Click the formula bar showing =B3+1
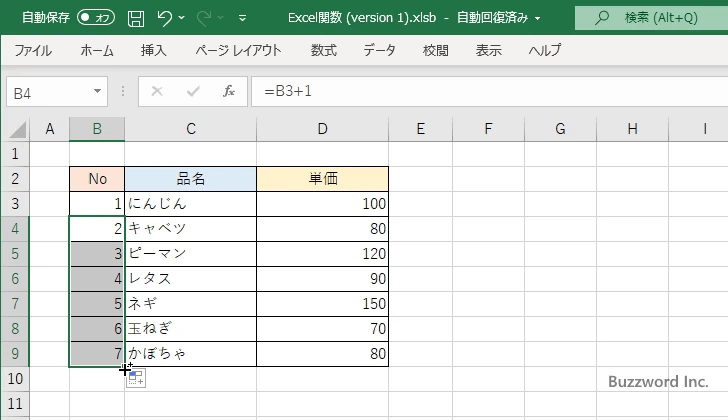 pyautogui.click(x=490, y=91)
